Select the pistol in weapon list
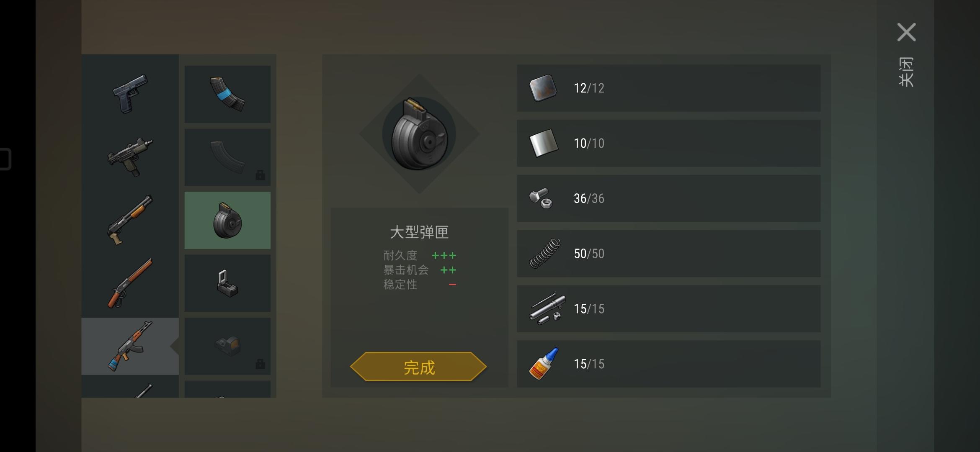Screen dimensions: 980x452 [x=130, y=94]
